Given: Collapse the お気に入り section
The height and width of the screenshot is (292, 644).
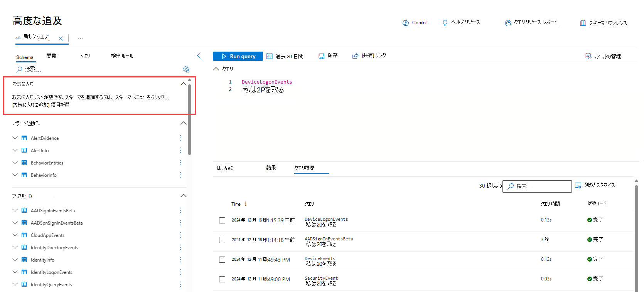Looking at the screenshot, I should [x=184, y=84].
